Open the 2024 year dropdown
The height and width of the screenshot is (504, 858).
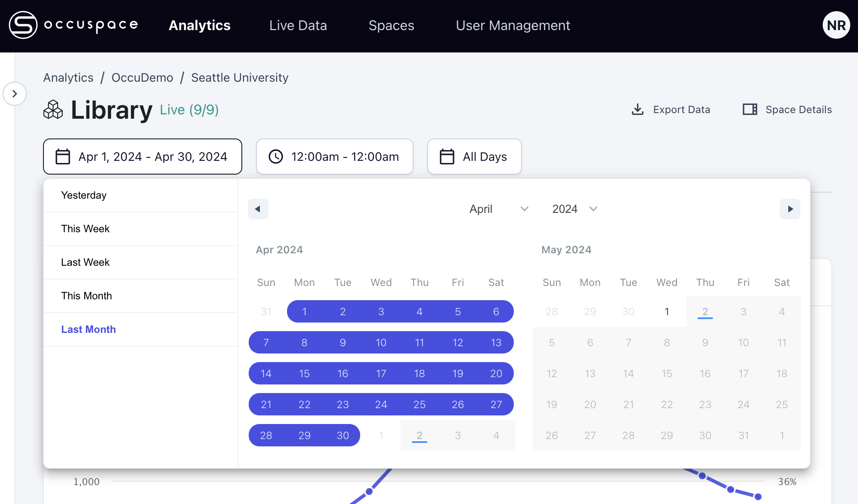(574, 209)
